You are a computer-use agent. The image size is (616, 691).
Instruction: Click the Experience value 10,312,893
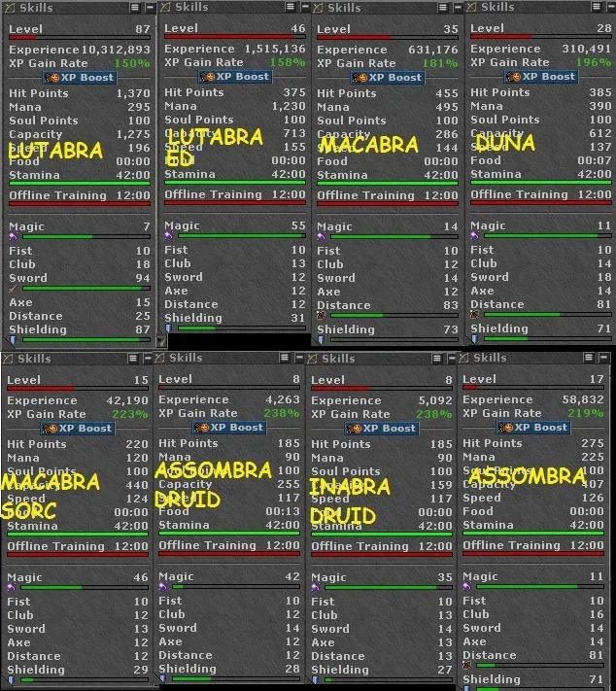click(x=116, y=50)
